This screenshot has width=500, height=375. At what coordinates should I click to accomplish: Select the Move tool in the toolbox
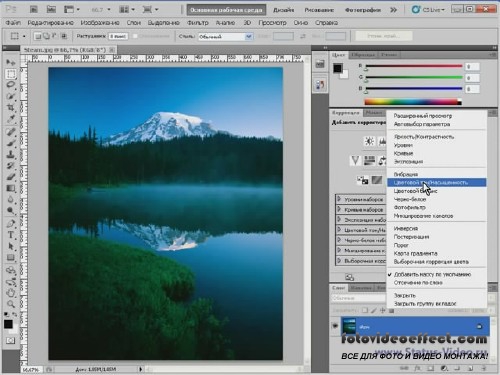(x=11, y=62)
